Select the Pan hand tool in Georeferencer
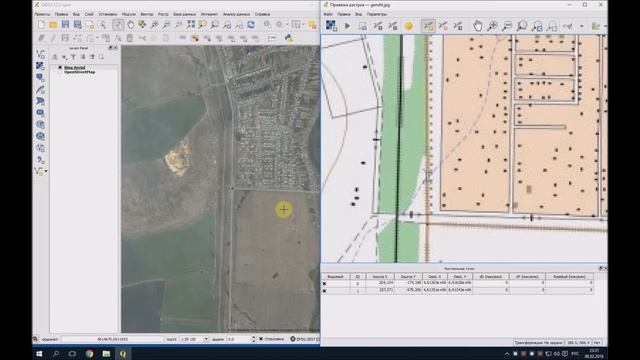This screenshot has width=640, height=360. click(x=477, y=26)
